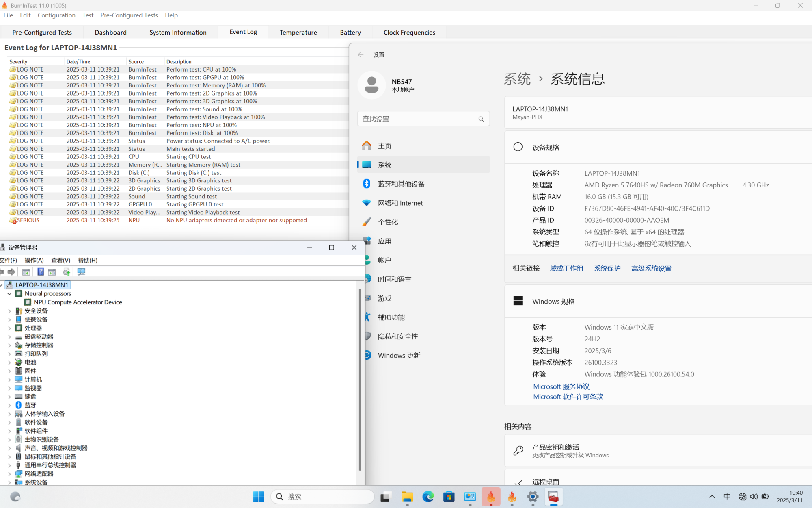Sort the event log by Severity column
Viewport: 812px width, 508px height.
(36, 62)
